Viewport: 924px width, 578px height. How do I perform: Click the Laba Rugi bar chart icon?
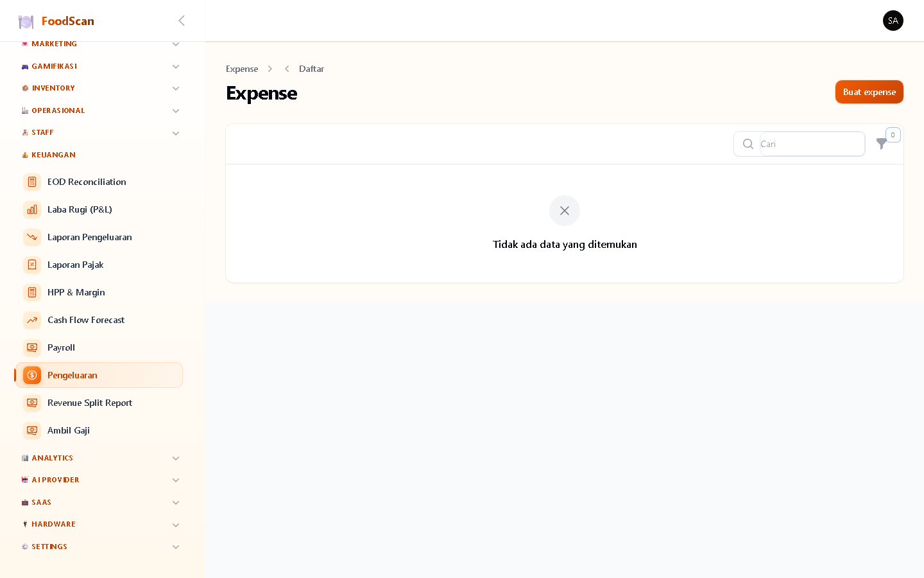pyautogui.click(x=32, y=209)
